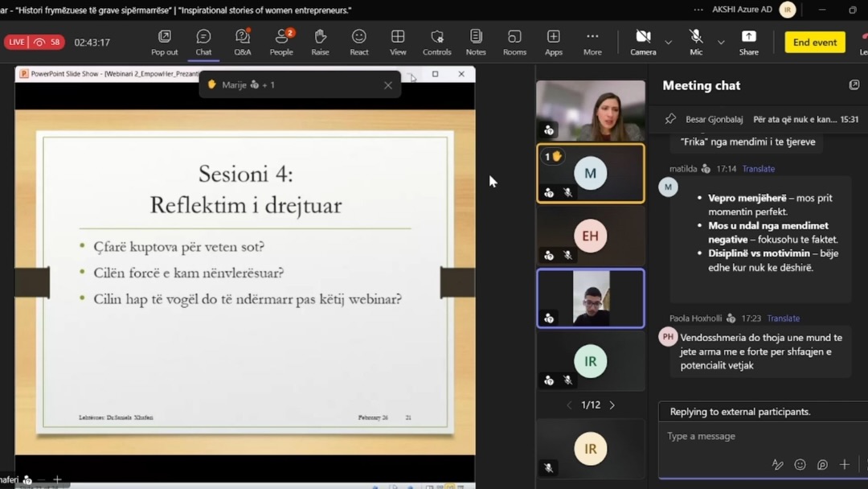The width and height of the screenshot is (868, 489).
Task: Open text formatting in chat compose box
Action: (x=777, y=464)
